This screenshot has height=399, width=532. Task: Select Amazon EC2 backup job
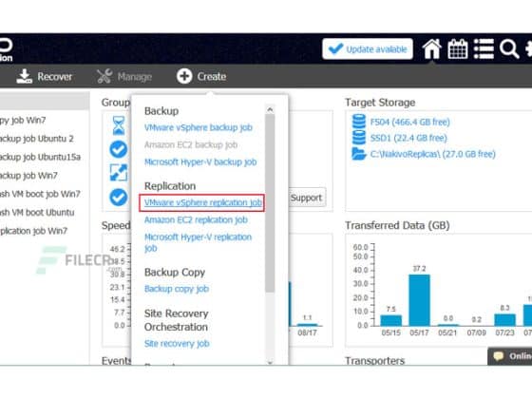pos(191,144)
